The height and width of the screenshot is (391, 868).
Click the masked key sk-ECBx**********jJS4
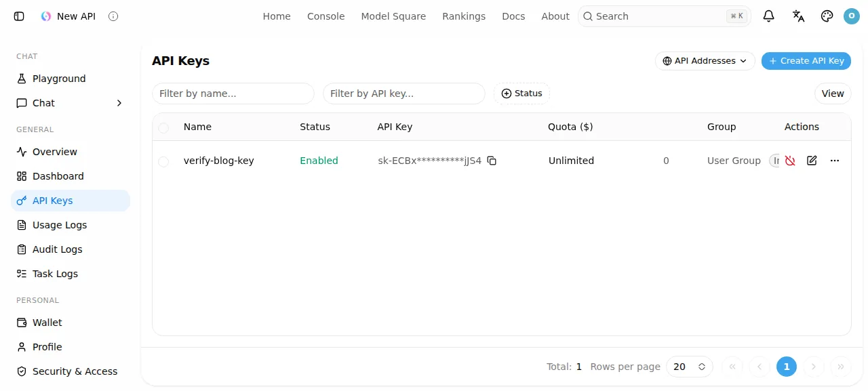[x=429, y=161]
